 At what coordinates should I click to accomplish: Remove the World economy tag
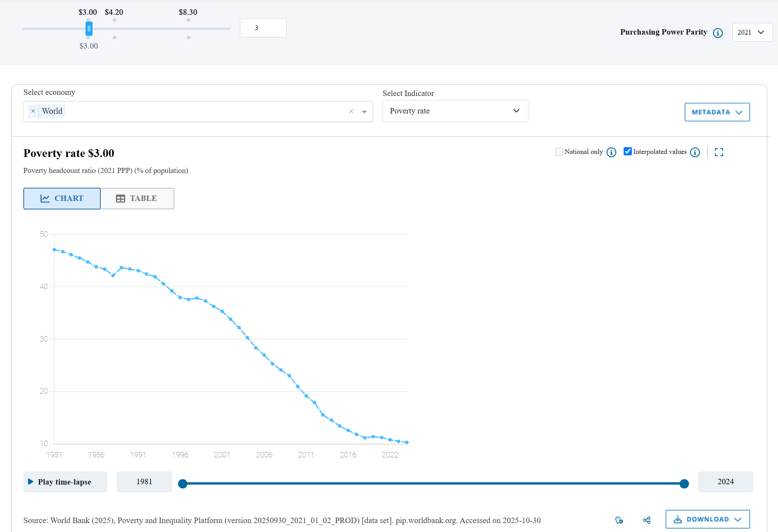point(33,111)
